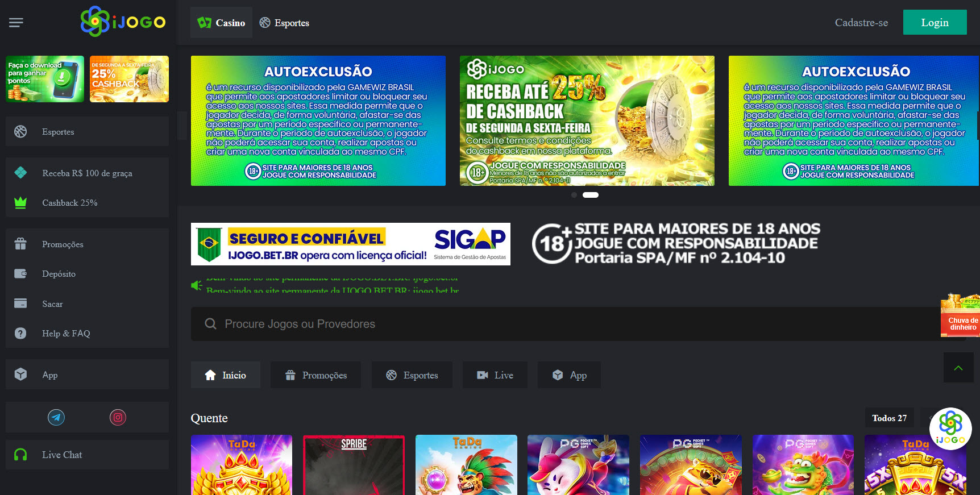Click the iJOGO logo in header

(123, 22)
